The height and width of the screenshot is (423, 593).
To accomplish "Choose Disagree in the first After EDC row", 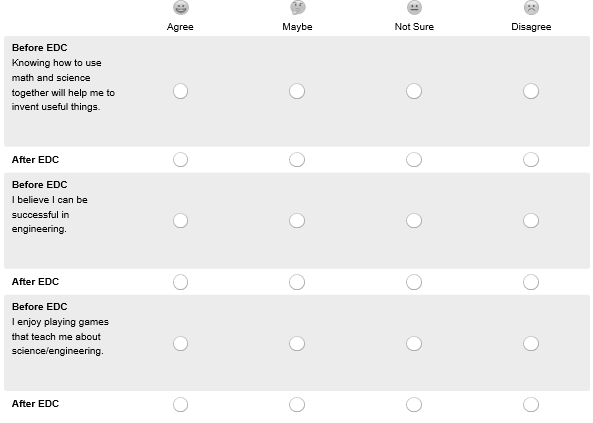I will coord(531,160).
